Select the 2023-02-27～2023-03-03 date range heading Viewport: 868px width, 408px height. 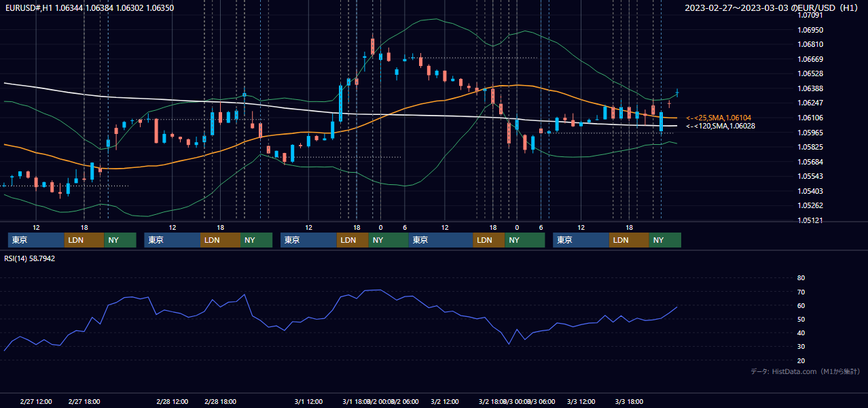pos(773,8)
